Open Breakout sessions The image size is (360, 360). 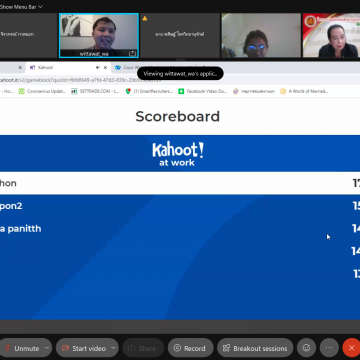(x=255, y=348)
